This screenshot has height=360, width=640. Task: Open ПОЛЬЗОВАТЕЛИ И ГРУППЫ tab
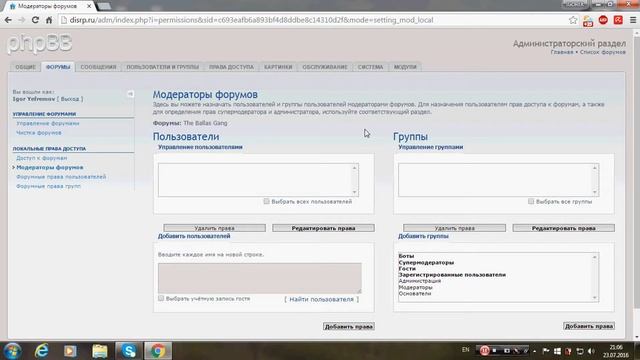(162, 67)
